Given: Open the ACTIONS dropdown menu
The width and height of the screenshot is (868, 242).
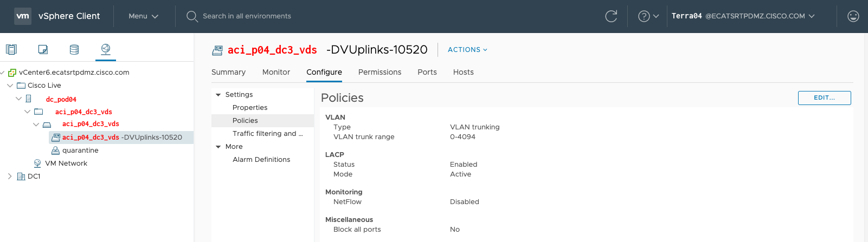Looking at the screenshot, I should [x=467, y=50].
